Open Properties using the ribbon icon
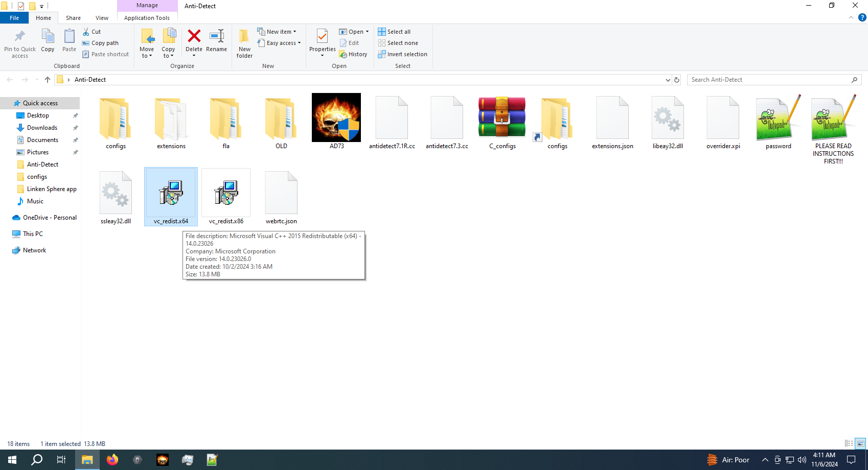This screenshot has width=868, height=470. click(322, 41)
